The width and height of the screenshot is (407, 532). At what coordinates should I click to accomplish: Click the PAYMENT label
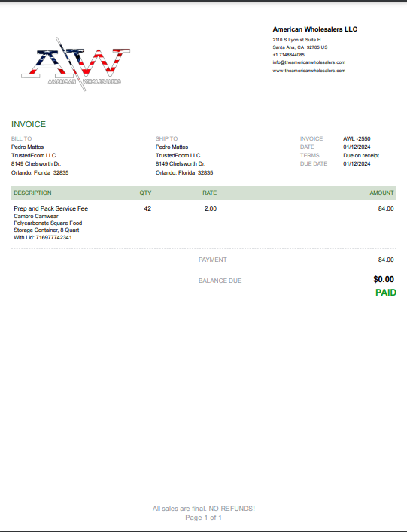click(213, 260)
